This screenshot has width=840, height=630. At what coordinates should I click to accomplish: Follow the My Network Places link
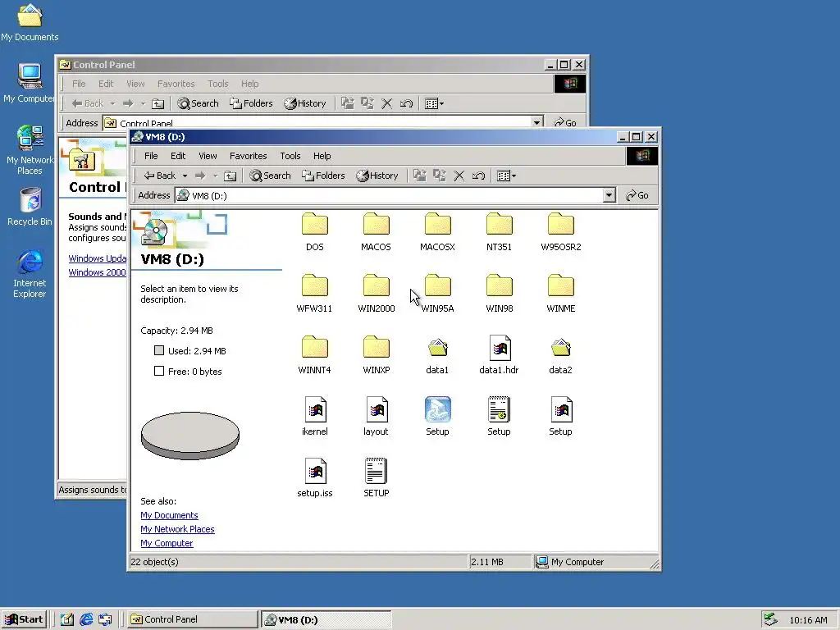[177, 529]
